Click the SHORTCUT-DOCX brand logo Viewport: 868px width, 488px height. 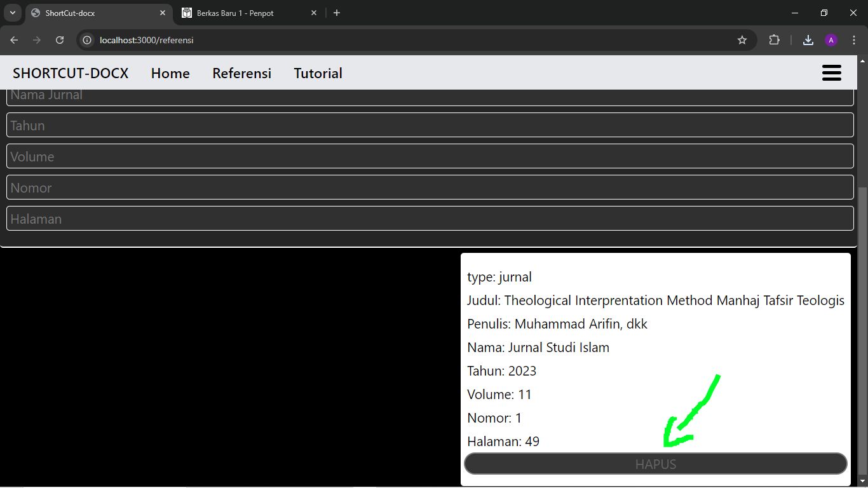point(71,73)
